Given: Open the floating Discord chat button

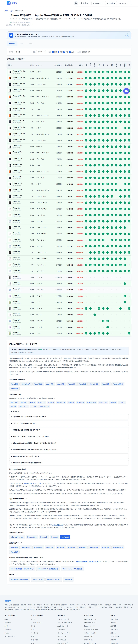Looking at the screenshot, I should pyautogui.click(x=126, y=91).
